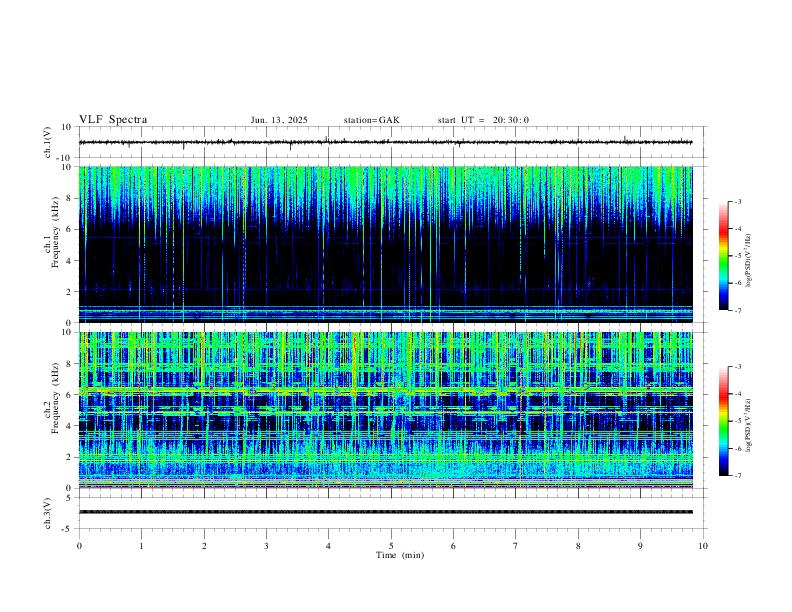The height and width of the screenshot is (612, 792).
Task: Click the ch.2 colorbar 'log(PSD)(V²/Hz)' label
Action: point(749,425)
